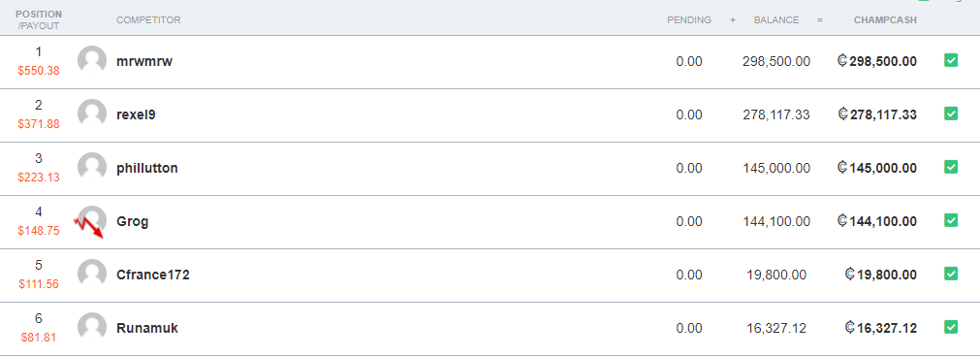Click the COMPETITOR column header
Image resolution: width=980 pixels, height=357 pixels.
tap(148, 20)
